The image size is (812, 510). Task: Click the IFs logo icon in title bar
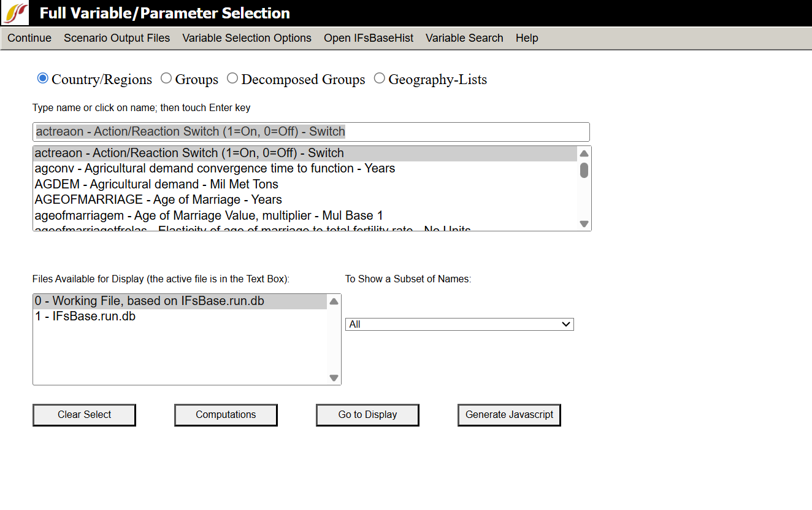click(15, 13)
